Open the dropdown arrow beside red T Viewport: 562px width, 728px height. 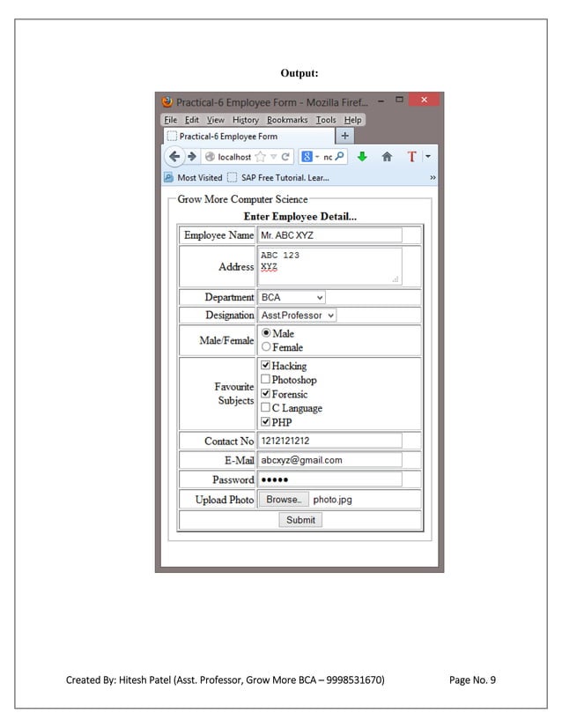(x=428, y=157)
